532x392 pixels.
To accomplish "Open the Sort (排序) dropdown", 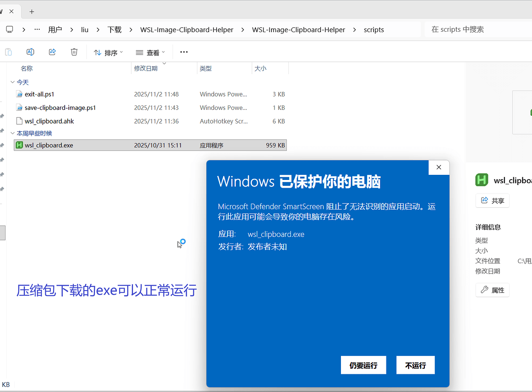I will (x=108, y=53).
